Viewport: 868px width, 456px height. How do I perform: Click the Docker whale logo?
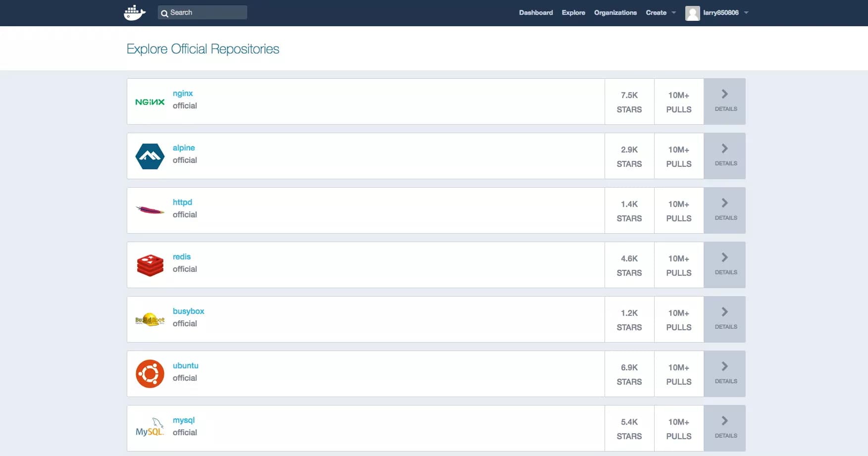(x=134, y=12)
